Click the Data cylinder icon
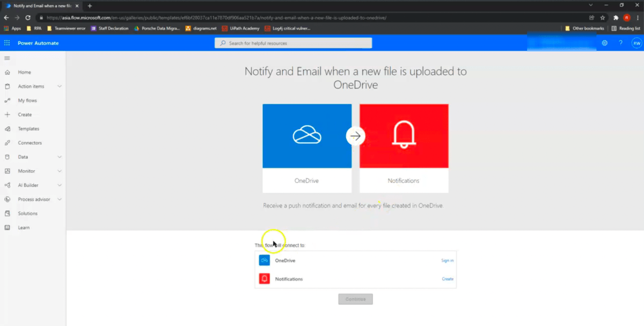This screenshot has height=326, width=644. pos(7,157)
